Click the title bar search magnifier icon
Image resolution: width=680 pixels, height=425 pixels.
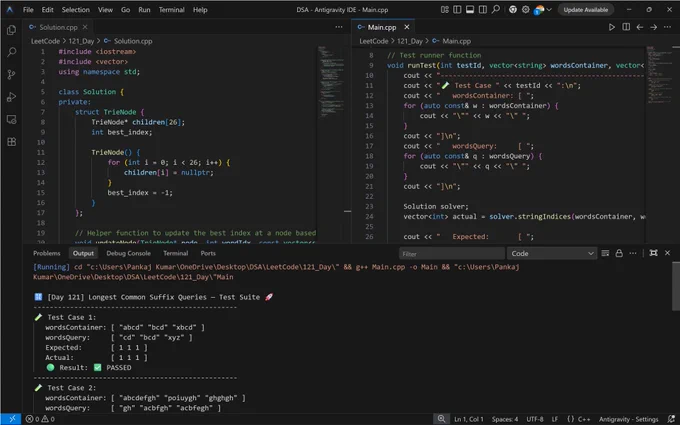coord(496,10)
